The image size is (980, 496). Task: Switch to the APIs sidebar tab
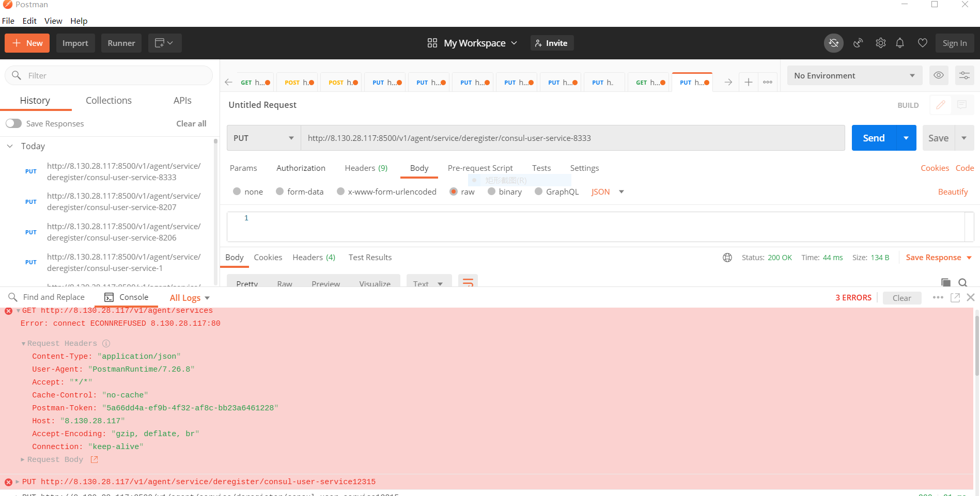(182, 101)
